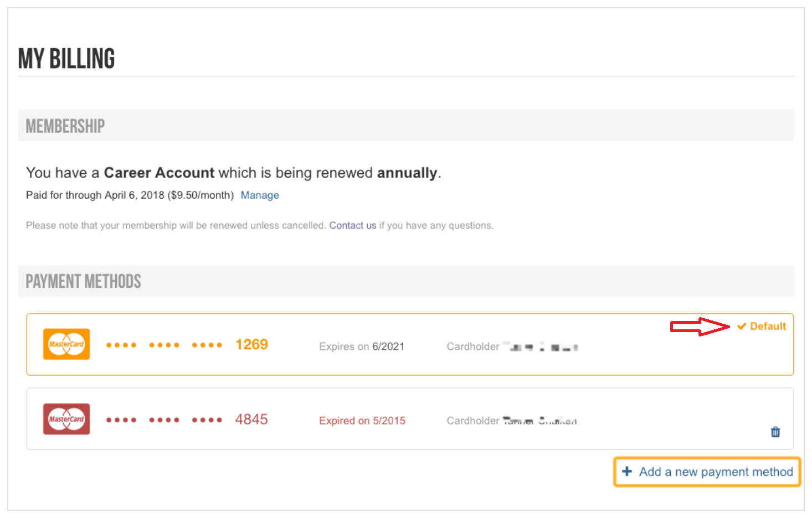Image resolution: width=812 pixels, height=518 pixels.
Task: Click the Membership section header
Action: pos(65,126)
